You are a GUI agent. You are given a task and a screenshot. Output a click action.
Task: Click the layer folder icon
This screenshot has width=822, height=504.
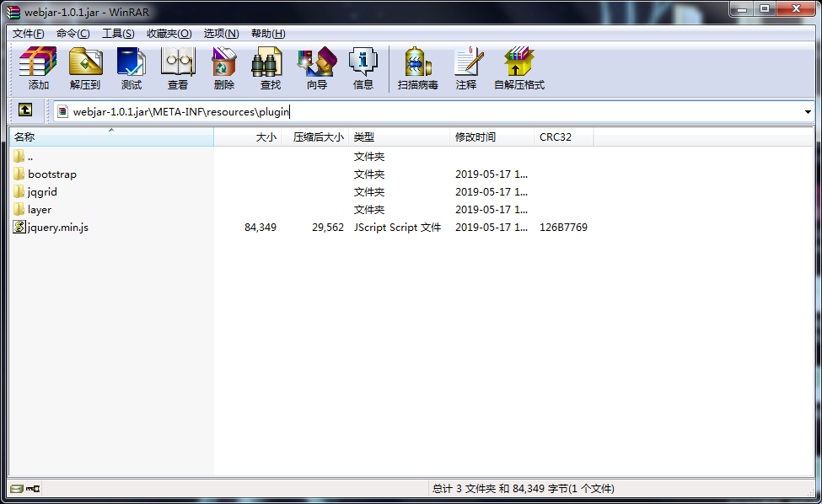(x=19, y=209)
